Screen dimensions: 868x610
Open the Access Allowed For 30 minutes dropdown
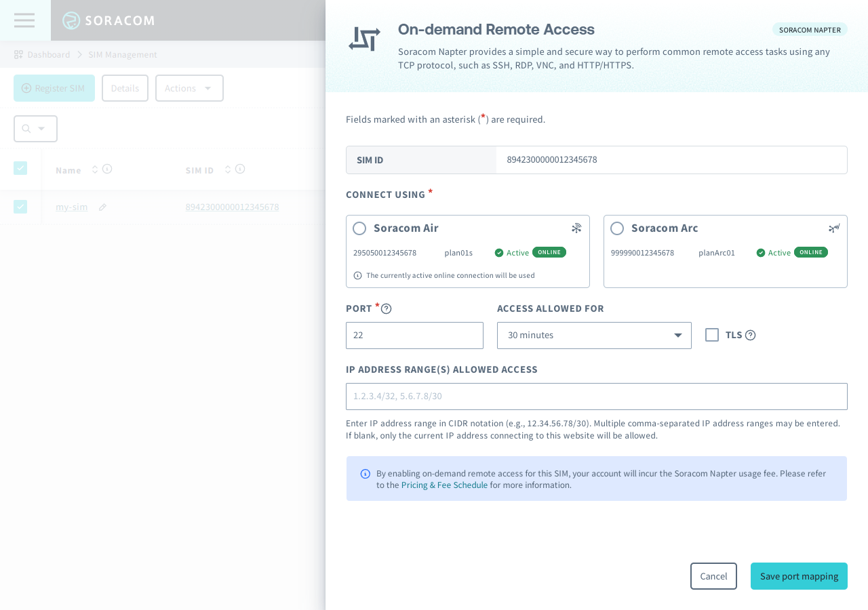pos(594,335)
